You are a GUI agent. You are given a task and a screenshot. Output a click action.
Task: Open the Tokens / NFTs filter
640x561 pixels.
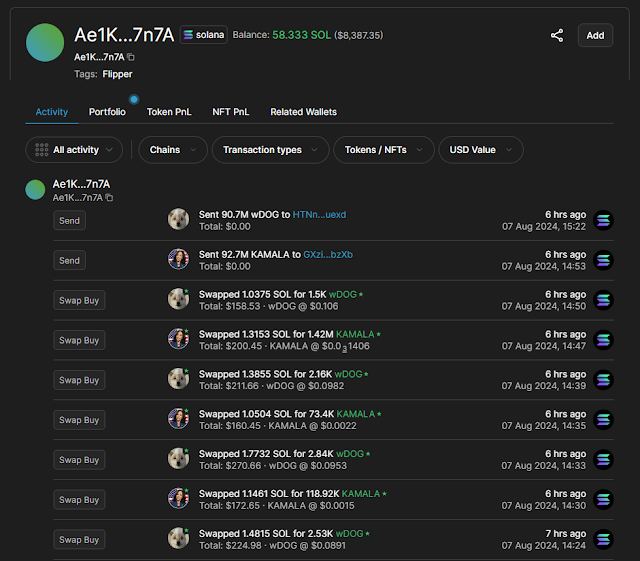pos(384,150)
